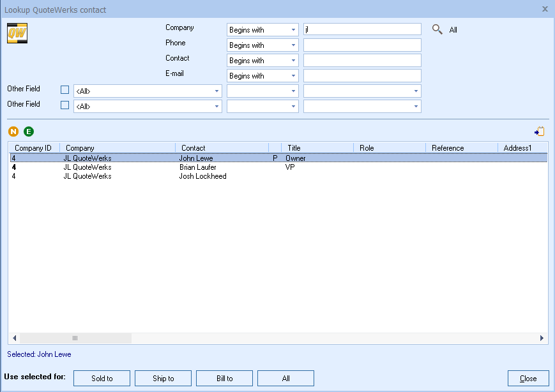Click the VP title cell

point(290,167)
